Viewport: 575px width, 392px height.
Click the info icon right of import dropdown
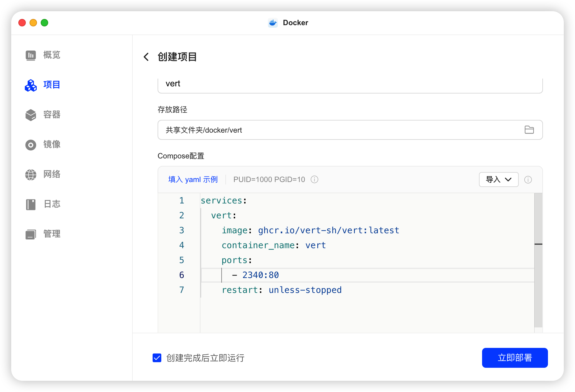528,180
